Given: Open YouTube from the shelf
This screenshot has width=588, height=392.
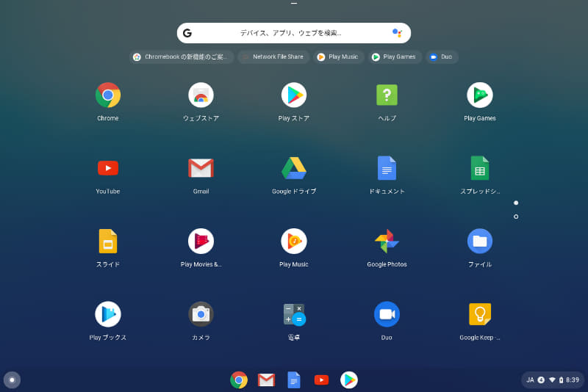Looking at the screenshot, I should pos(321,380).
